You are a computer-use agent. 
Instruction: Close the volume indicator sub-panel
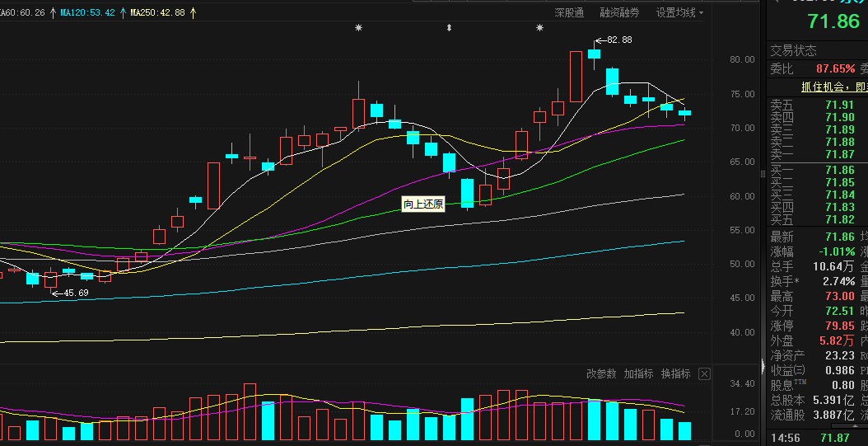(704, 374)
